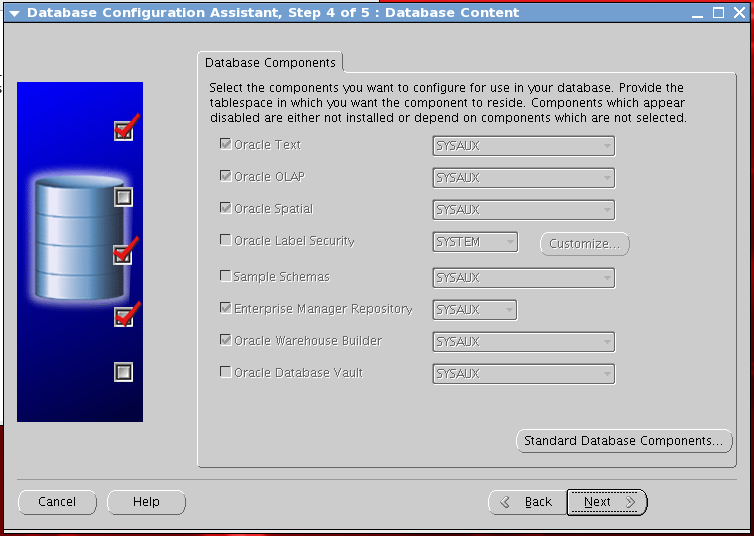Click the Oracle Database Vault label
Image resolution: width=754 pixels, height=536 pixels.
point(298,373)
